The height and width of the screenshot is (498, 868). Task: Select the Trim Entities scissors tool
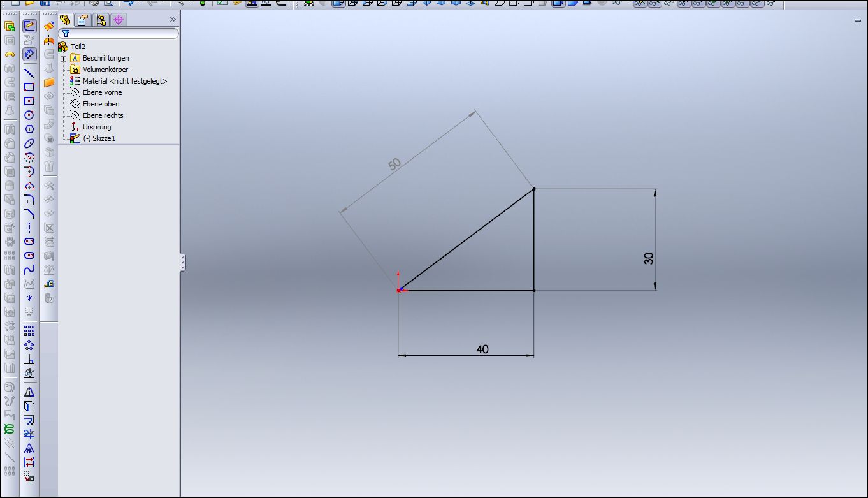(29, 434)
